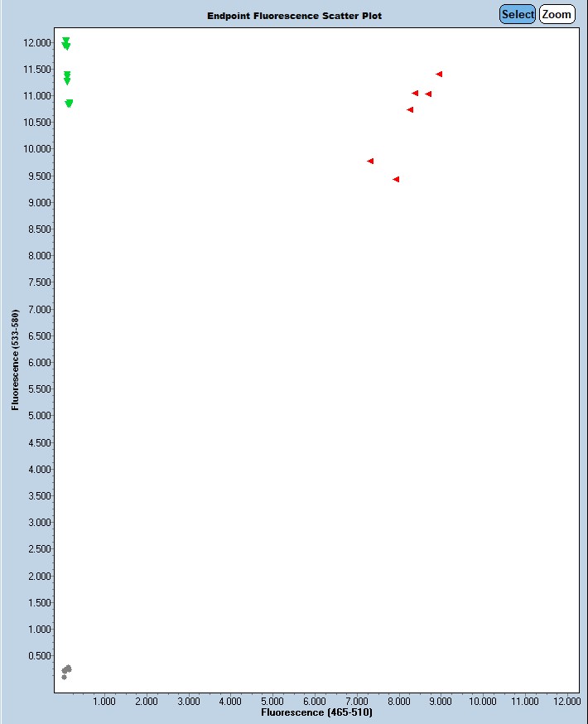Select right red triangle of the 11.000 pair
Viewport: 588px width, 724px height.
coord(428,94)
